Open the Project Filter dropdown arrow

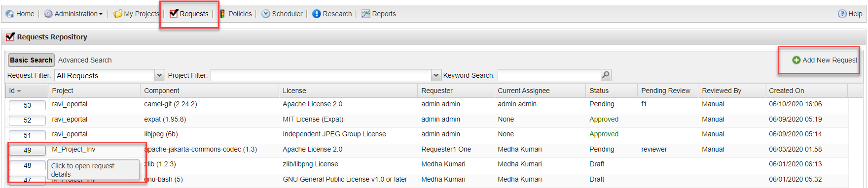coord(436,75)
